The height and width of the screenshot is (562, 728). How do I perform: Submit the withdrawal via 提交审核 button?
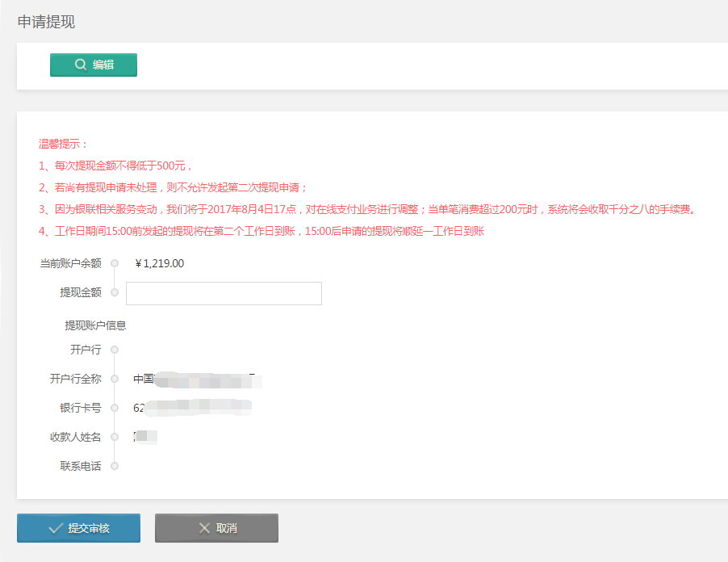click(x=78, y=528)
